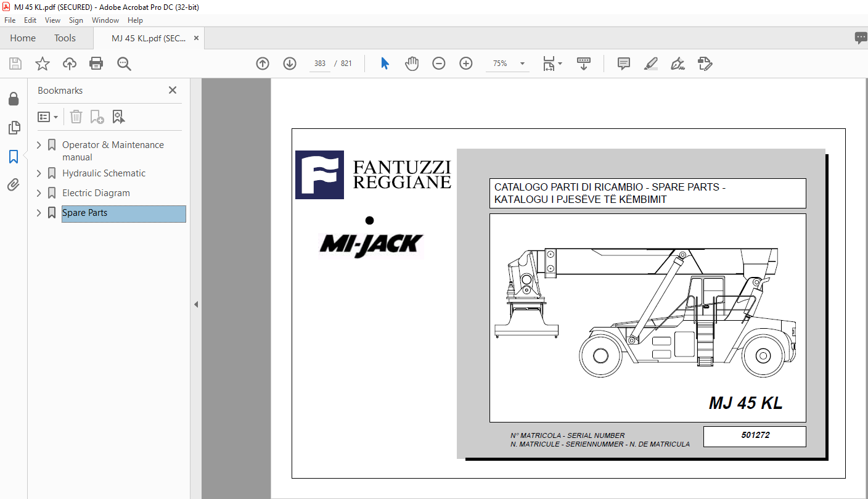Select the Electric Diagram bookmark
The width and height of the screenshot is (868, 499).
coord(96,193)
